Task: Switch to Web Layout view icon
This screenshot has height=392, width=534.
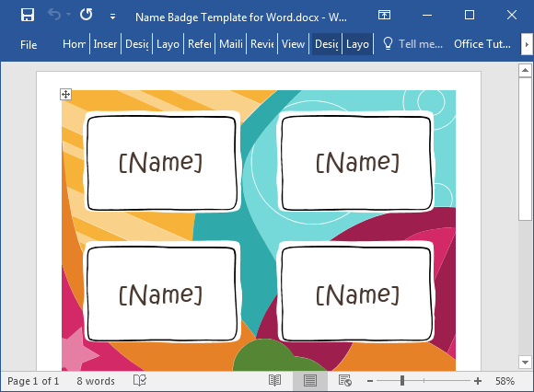Action: (345, 380)
